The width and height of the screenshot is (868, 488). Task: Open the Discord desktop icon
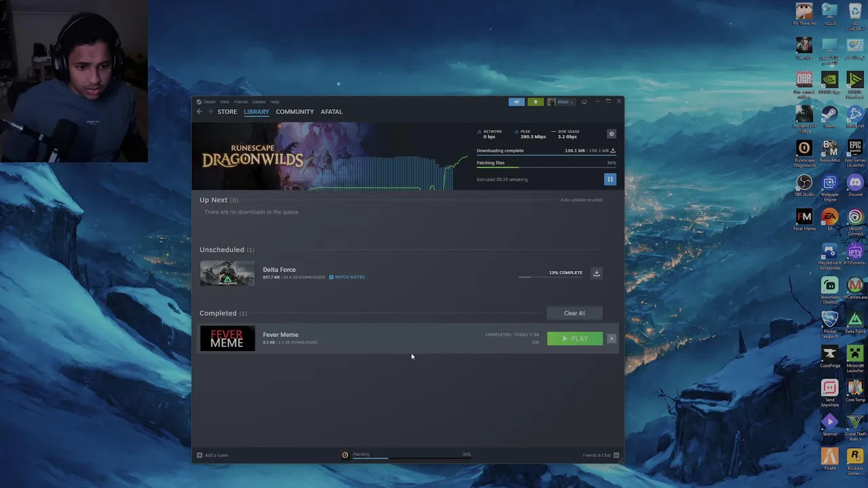(x=855, y=186)
